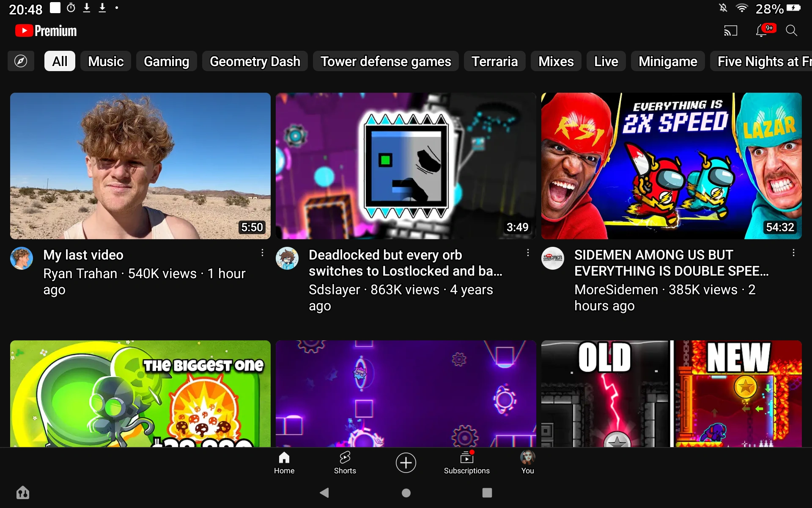
Task: Open Ryan Trahan channel avatar
Action: 22,258
